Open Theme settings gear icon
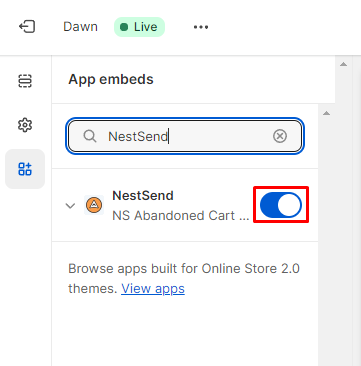Viewport: 361px width, 366px height. coord(25,125)
